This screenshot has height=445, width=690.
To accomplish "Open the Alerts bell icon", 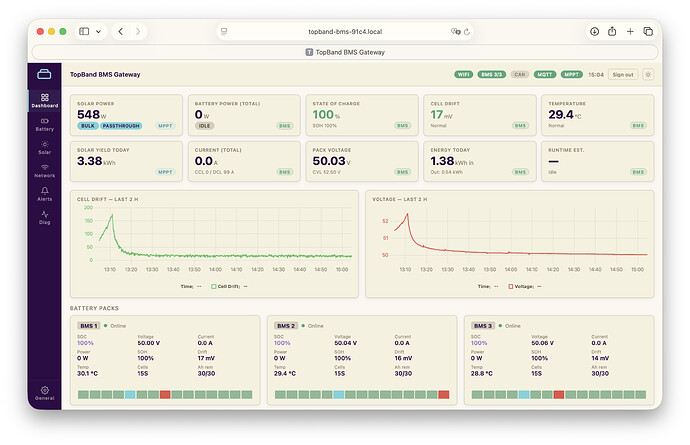I will click(x=44, y=191).
